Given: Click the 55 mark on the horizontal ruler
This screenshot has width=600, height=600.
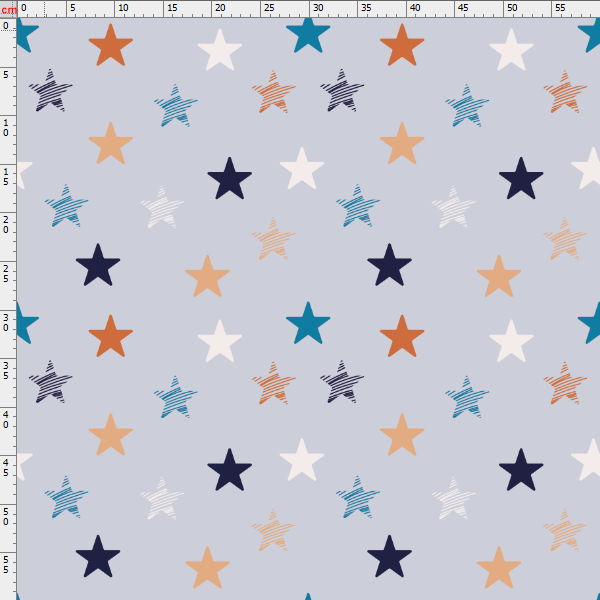Looking at the screenshot, I should (560, 8).
